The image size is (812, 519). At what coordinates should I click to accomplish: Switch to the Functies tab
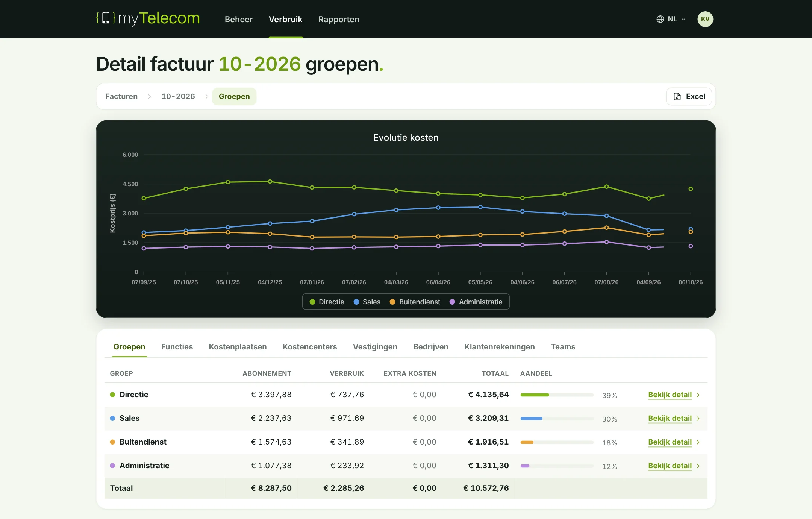tap(177, 347)
